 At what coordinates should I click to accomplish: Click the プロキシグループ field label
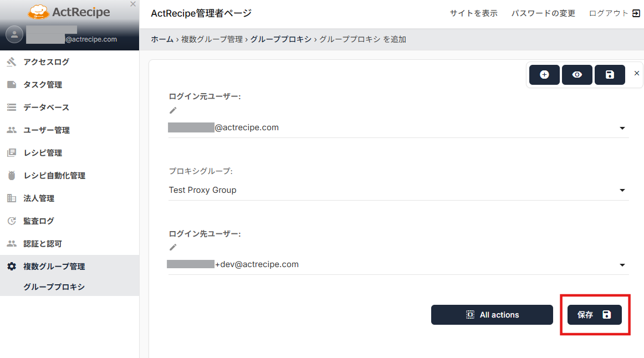point(201,171)
